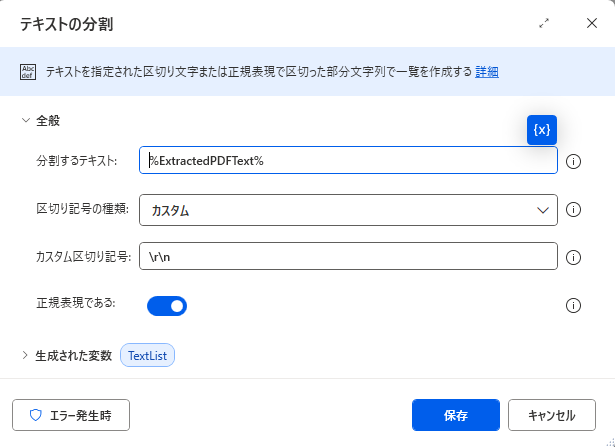Viewport: 615px width, 447px height.
Task: Click the 保存 button
Action: pos(456,415)
